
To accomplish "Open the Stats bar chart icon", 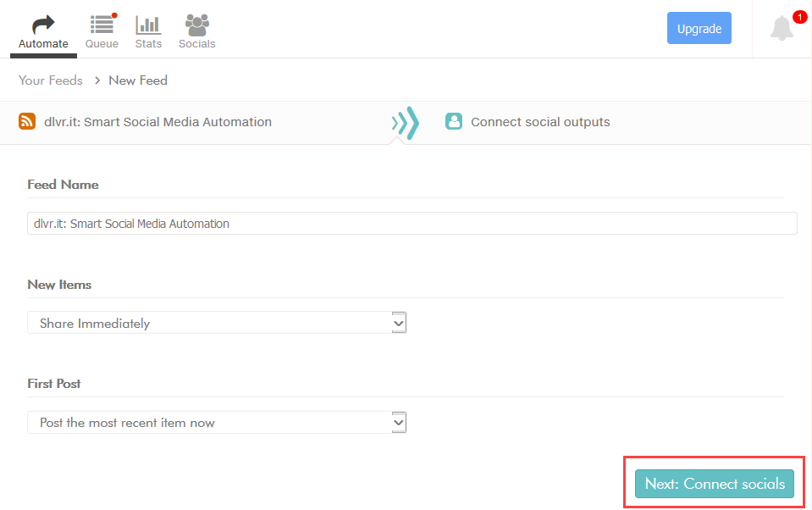I will pyautogui.click(x=148, y=25).
